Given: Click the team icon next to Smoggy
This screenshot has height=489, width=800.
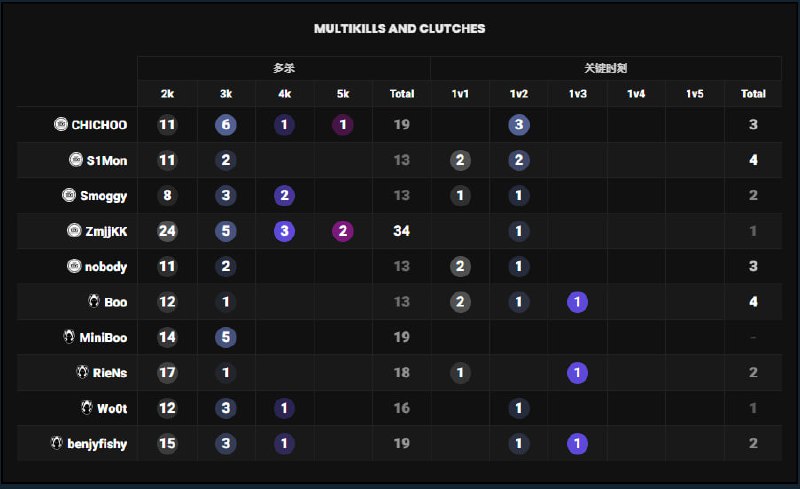Looking at the screenshot, I should coord(69,195).
